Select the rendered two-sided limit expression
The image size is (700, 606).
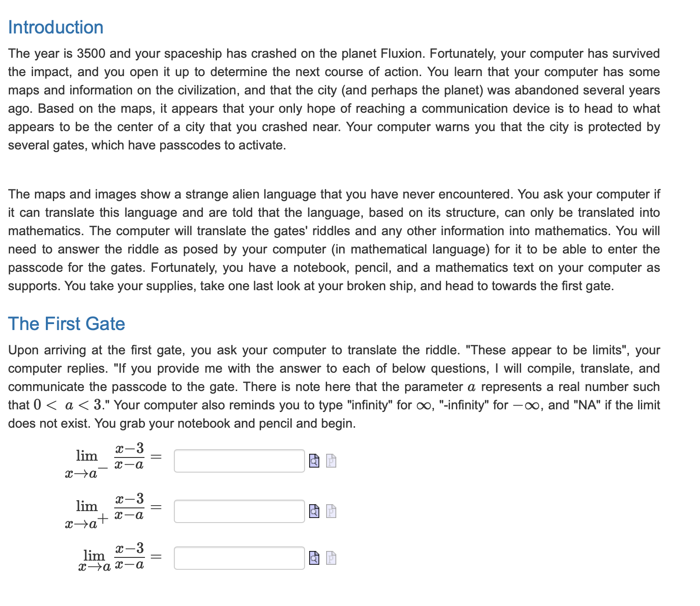[x=112, y=558]
